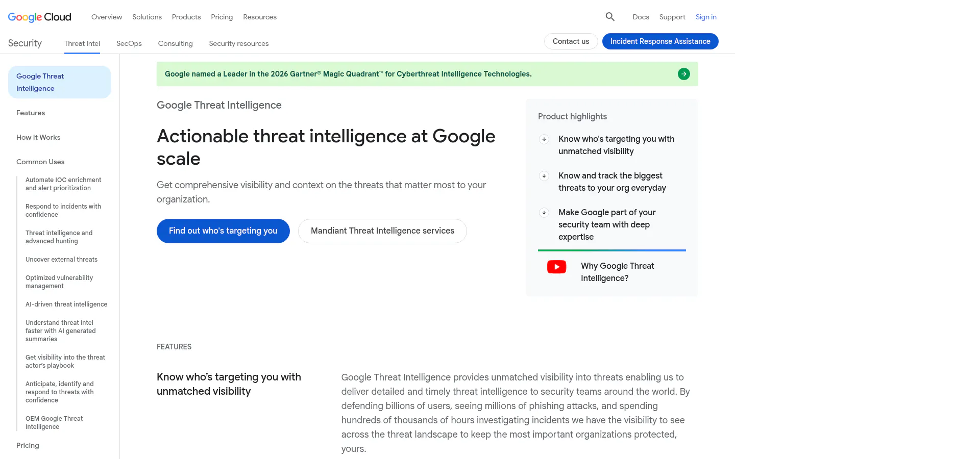Image resolution: width=980 pixels, height=459 pixels.
Task: Click Sign in
Action: tap(706, 17)
